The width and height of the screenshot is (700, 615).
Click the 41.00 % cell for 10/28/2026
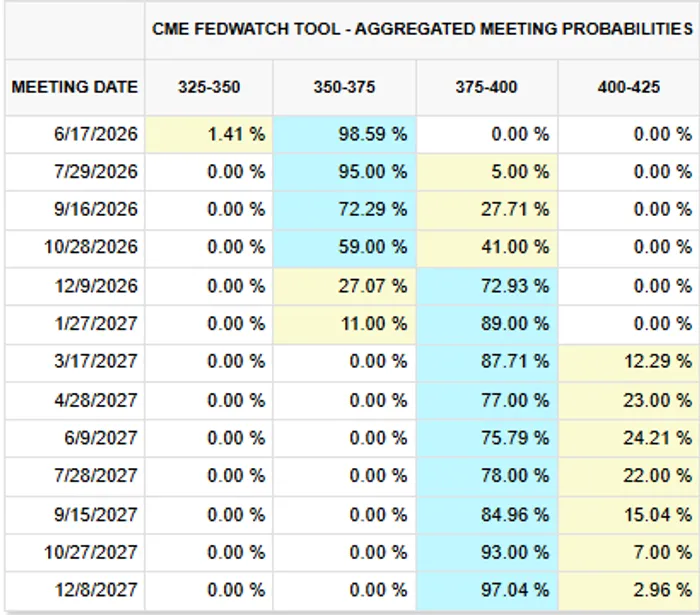click(x=487, y=248)
